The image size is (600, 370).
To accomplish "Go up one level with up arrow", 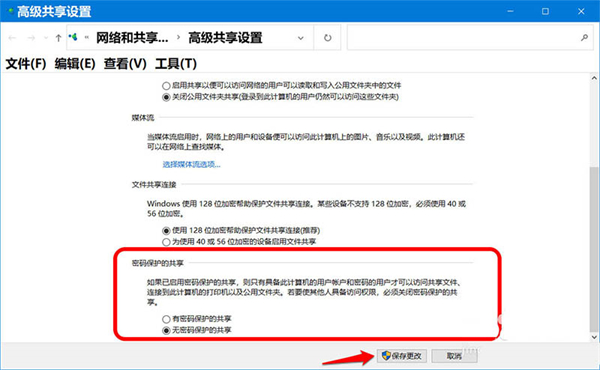I will [58, 37].
